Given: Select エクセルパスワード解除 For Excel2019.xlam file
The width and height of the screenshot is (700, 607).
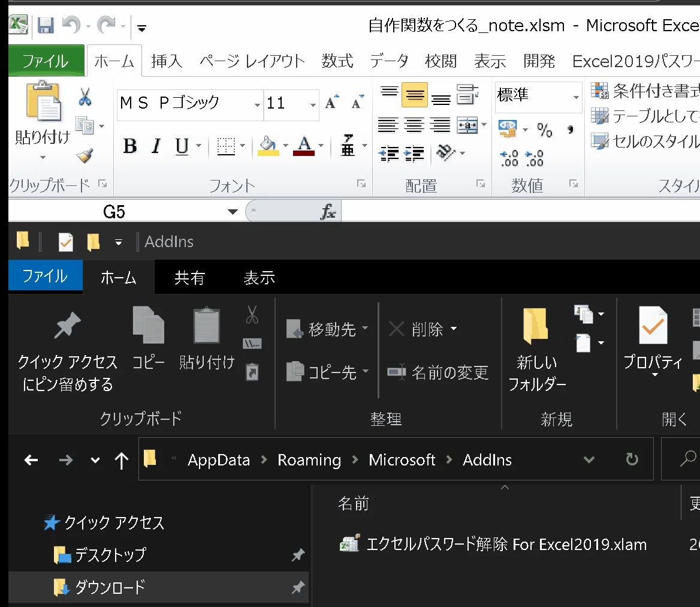Looking at the screenshot, I should point(493,544).
